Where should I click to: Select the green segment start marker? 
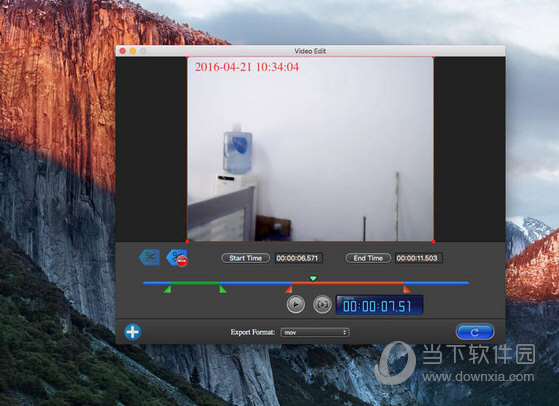click(168, 289)
